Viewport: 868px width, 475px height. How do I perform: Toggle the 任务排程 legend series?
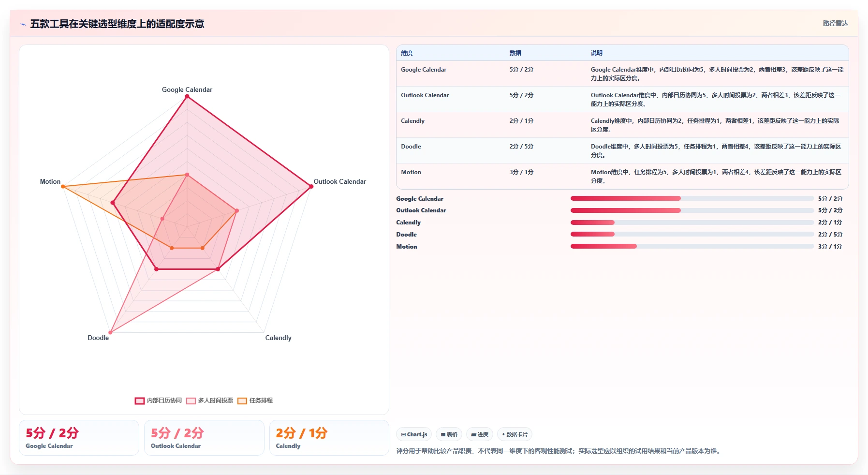point(255,401)
